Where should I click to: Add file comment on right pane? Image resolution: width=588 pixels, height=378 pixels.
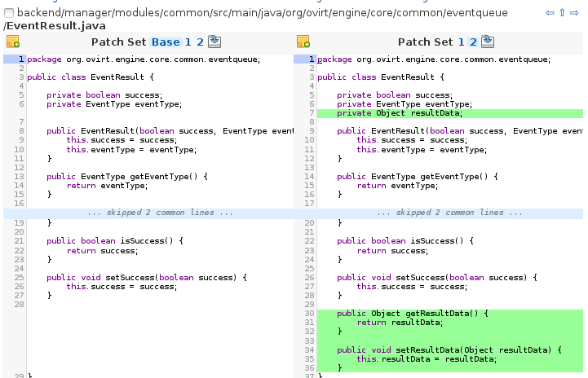(303, 42)
